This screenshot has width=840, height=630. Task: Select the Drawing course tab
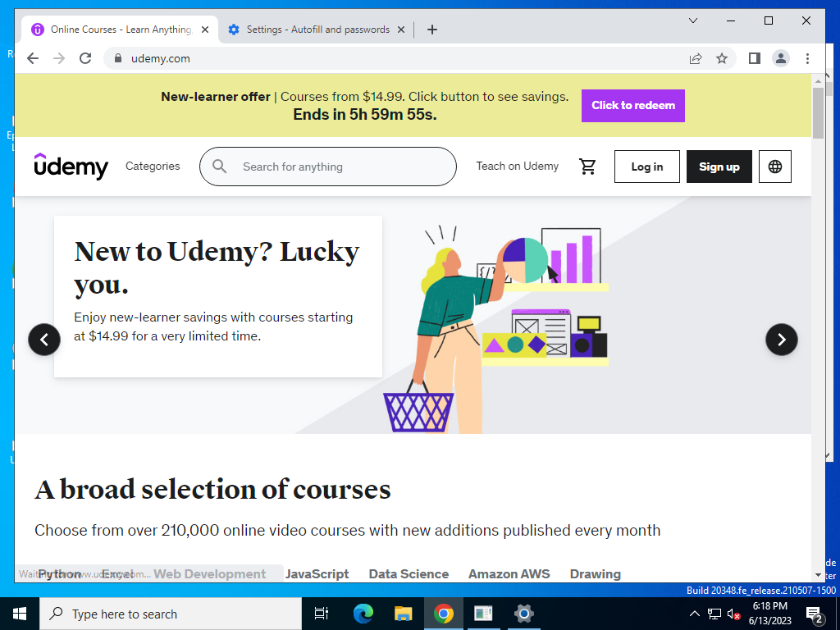click(596, 573)
